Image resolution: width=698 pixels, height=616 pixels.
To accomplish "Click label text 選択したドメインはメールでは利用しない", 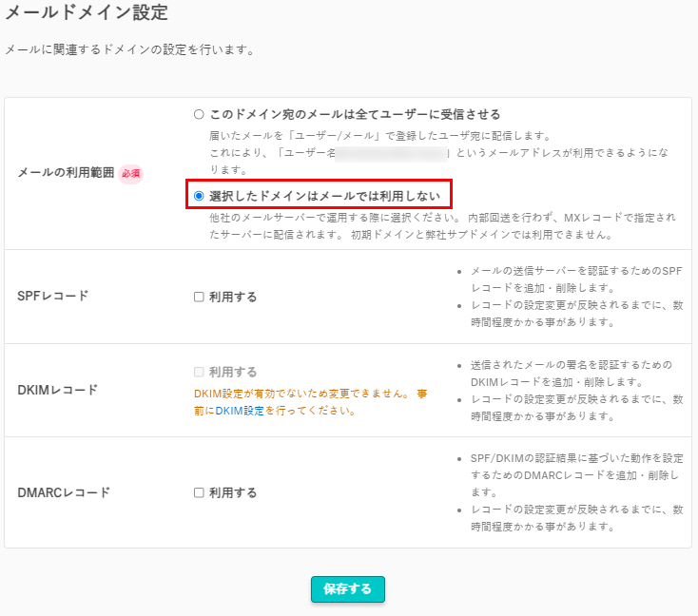I will coord(324,196).
